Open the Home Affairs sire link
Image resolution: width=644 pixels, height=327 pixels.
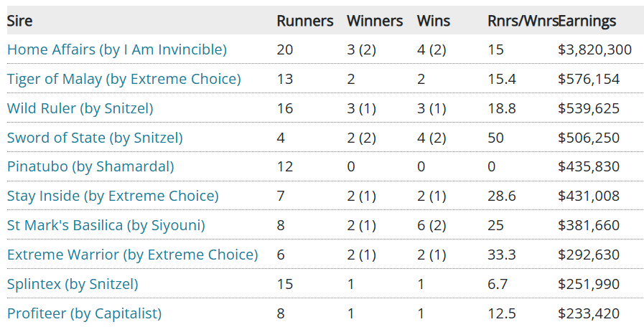click(x=116, y=49)
